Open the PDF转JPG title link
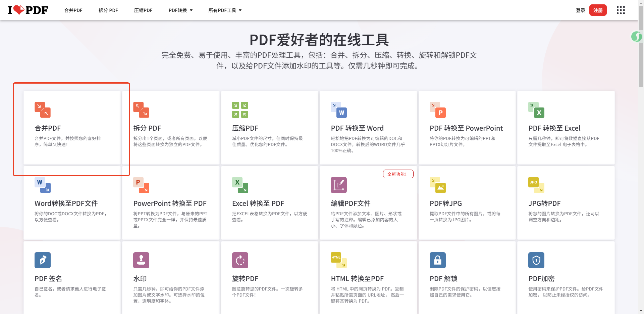Viewport: 644px width, 314px height. coord(446,204)
